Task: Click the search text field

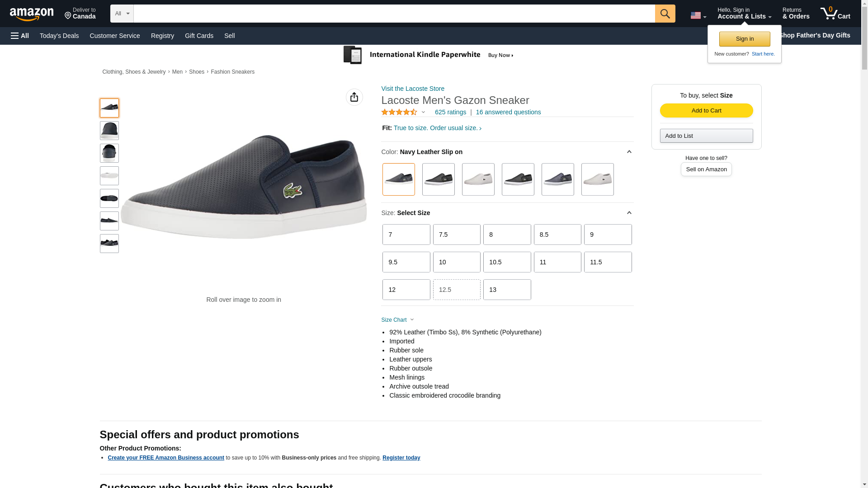Action: pyautogui.click(x=394, y=14)
